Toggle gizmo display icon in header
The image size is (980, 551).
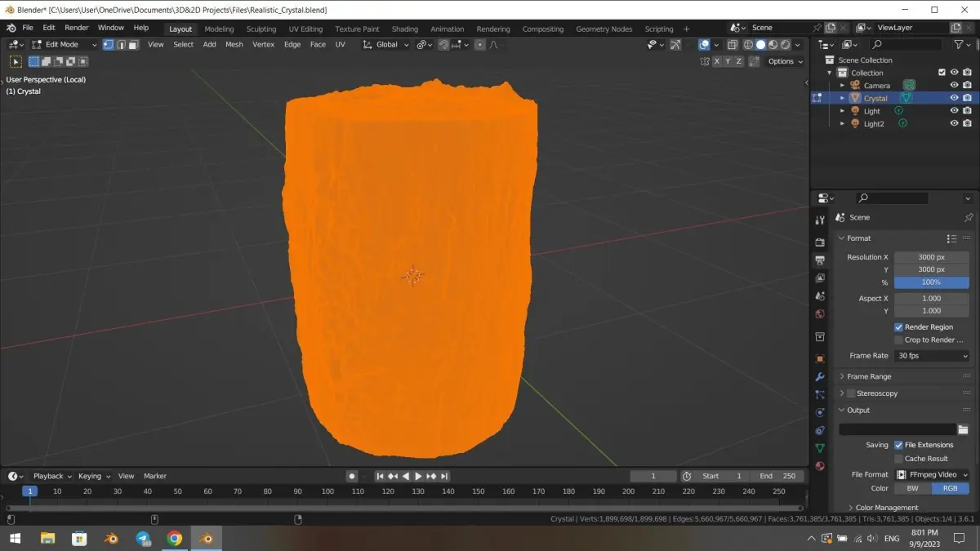coord(675,44)
